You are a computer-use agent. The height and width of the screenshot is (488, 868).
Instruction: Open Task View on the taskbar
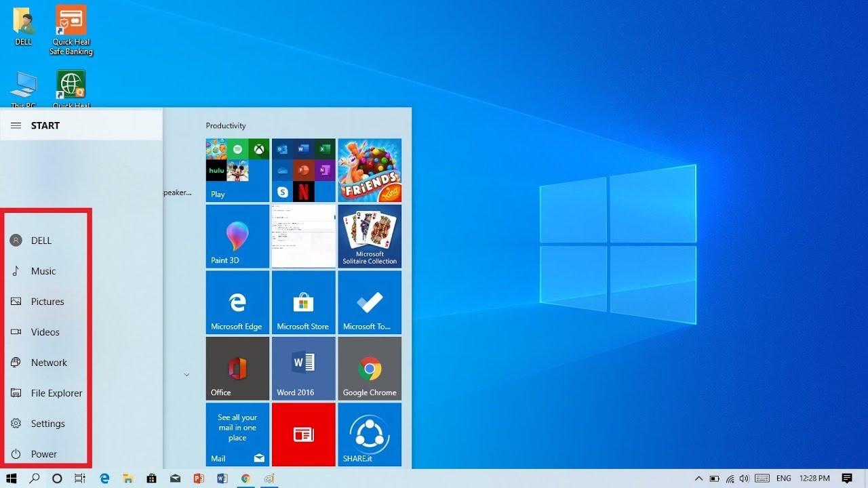(x=80, y=479)
